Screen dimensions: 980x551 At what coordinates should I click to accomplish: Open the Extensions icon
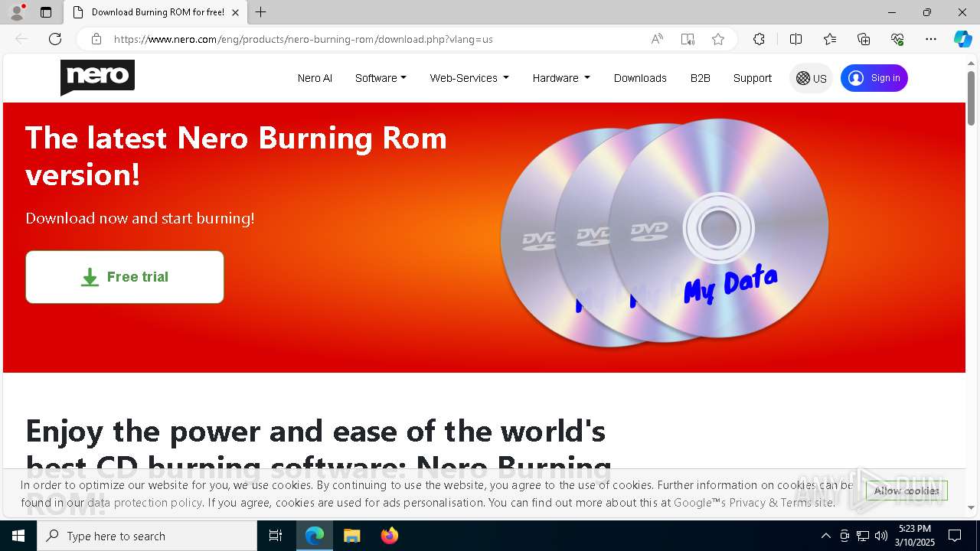click(759, 39)
